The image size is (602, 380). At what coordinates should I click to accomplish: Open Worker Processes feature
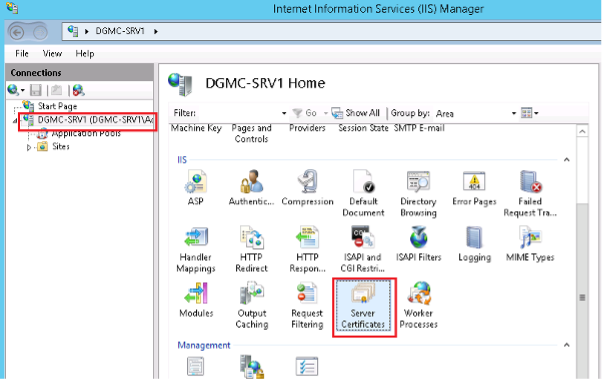(418, 306)
